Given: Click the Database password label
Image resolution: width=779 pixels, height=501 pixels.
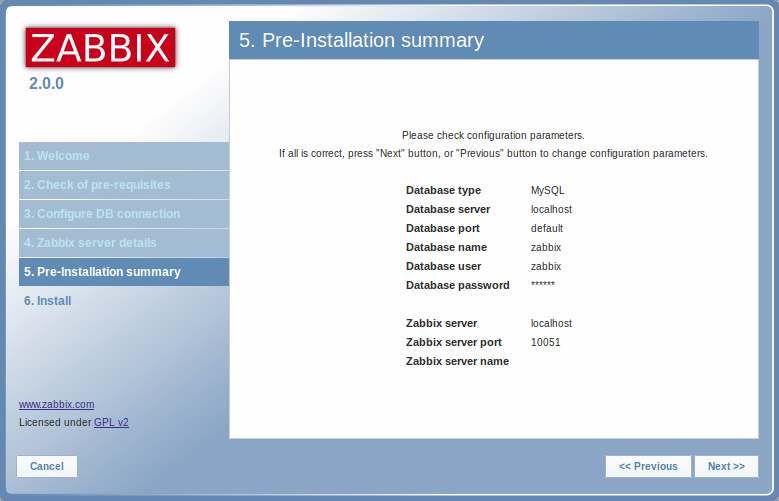Looking at the screenshot, I should coord(458,285).
